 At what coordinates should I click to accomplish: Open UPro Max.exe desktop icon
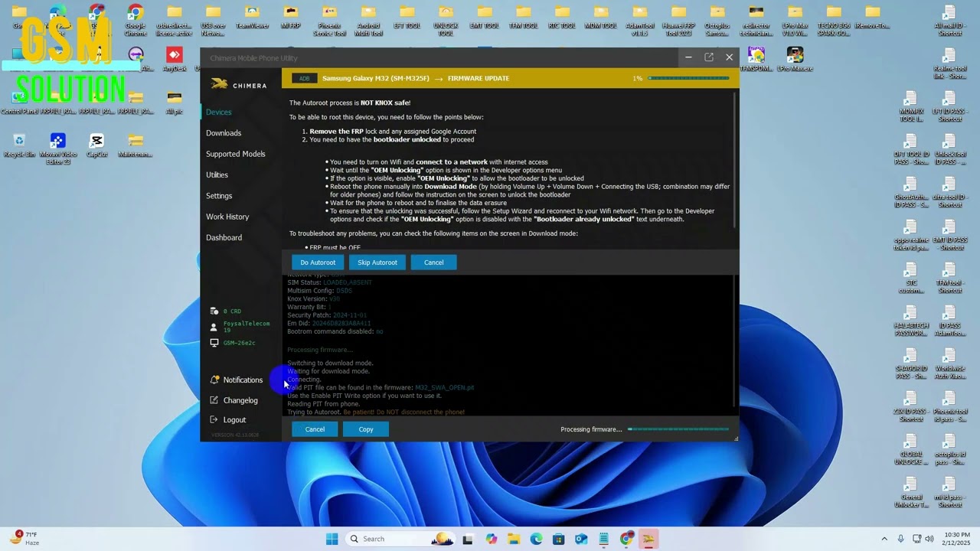pos(795,60)
